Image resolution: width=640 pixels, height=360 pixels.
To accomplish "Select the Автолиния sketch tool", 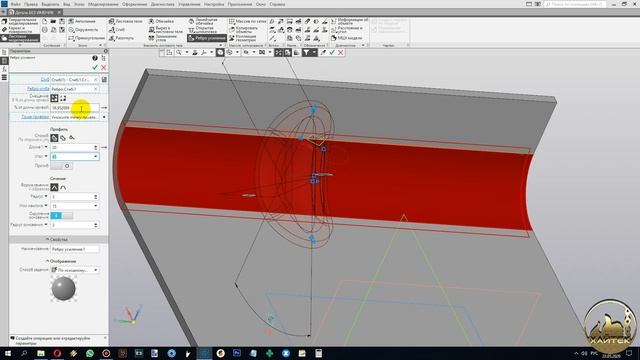I will (x=82, y=21).
